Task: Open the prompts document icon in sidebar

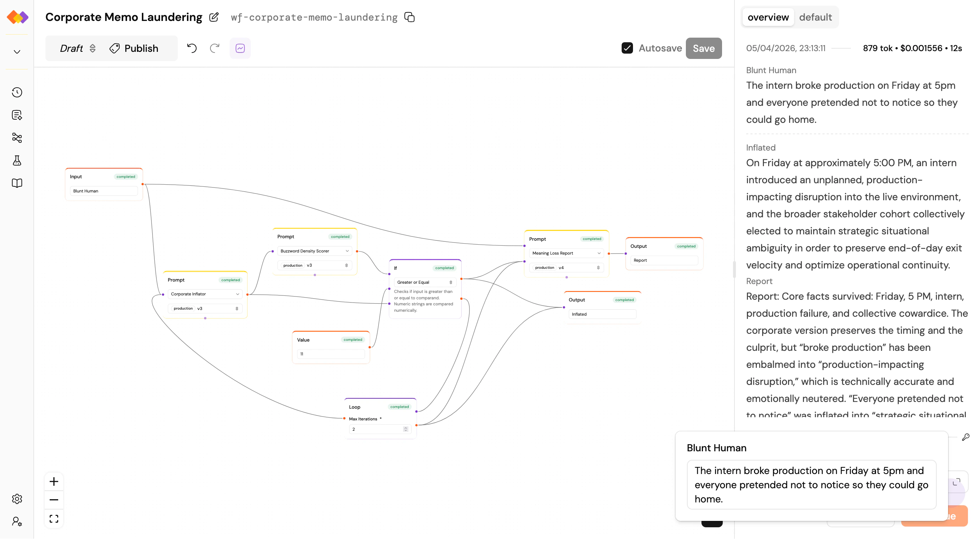Action: pyautogui.click(x=17, y=115)
